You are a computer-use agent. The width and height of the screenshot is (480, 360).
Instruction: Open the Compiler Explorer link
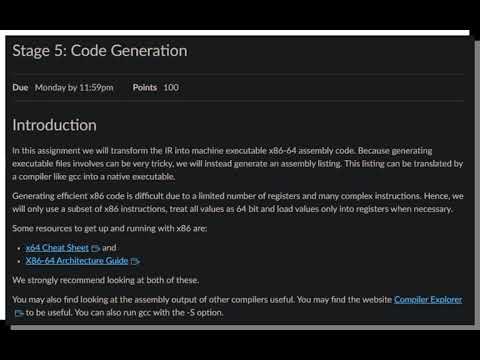point(428,300)
